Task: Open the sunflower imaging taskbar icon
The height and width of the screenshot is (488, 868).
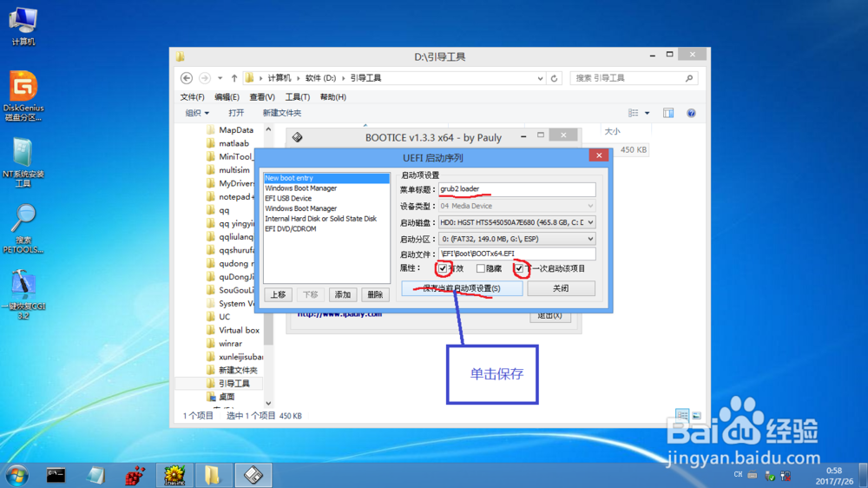Action: point(174,475)
